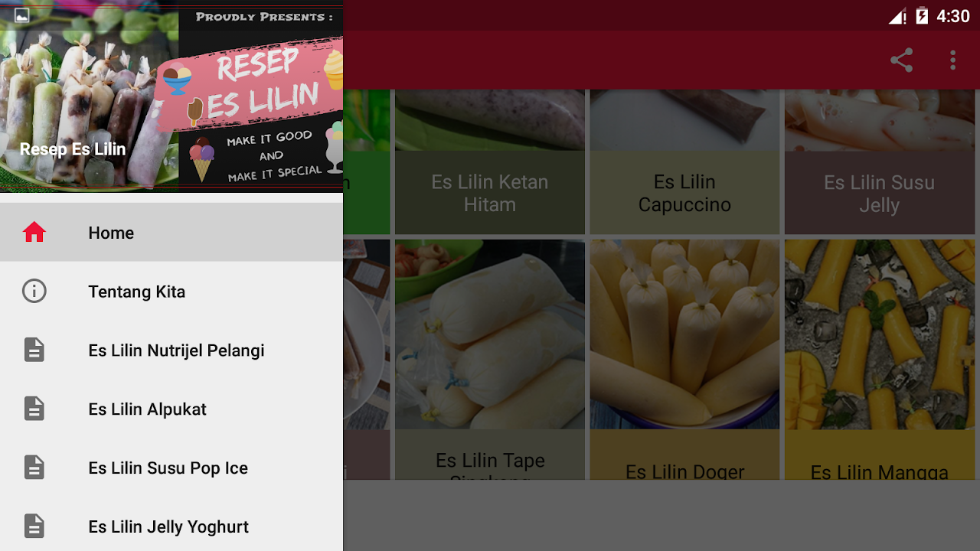This screenshot has height=551, width=980.
Task: Open the three-dot overflow menu
Action: click(x=952, y=60)
